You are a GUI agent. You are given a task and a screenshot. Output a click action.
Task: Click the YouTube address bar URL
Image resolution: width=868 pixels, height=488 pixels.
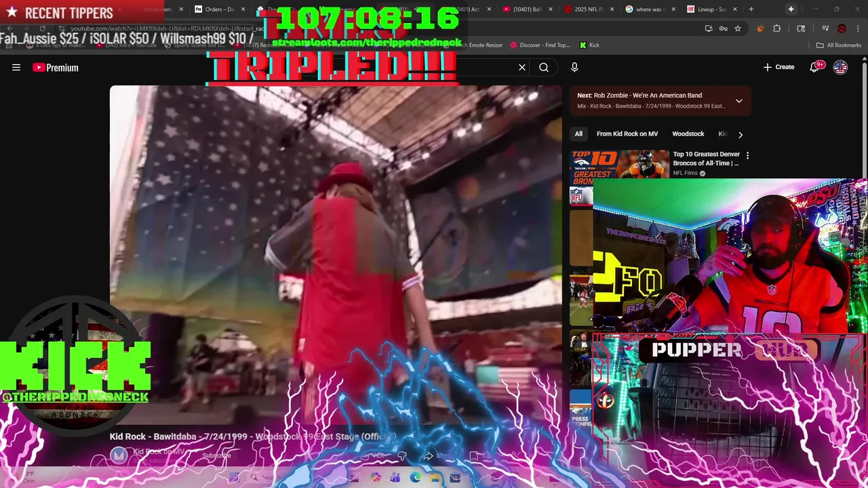(166, 28)
